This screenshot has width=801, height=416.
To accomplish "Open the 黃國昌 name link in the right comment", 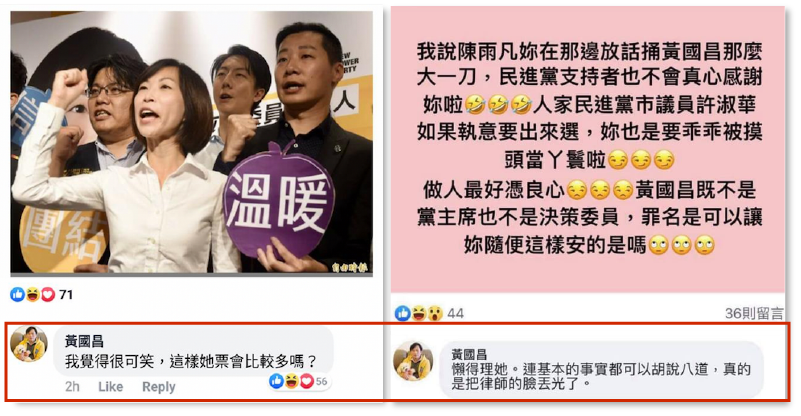I will tap(469, 354).
